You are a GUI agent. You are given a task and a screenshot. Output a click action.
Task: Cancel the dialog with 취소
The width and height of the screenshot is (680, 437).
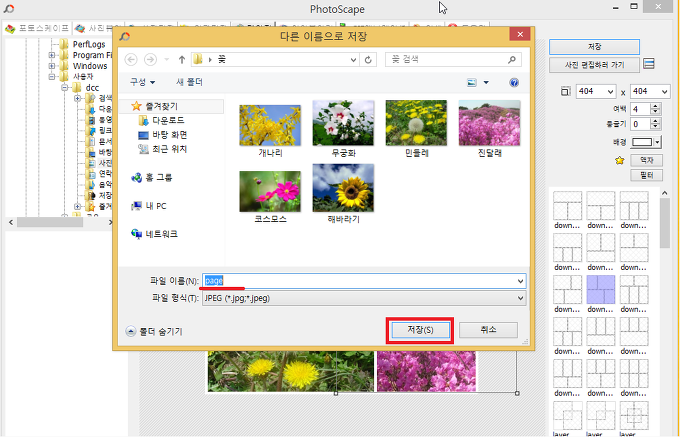pyautogui.click(x=488, y=330)
